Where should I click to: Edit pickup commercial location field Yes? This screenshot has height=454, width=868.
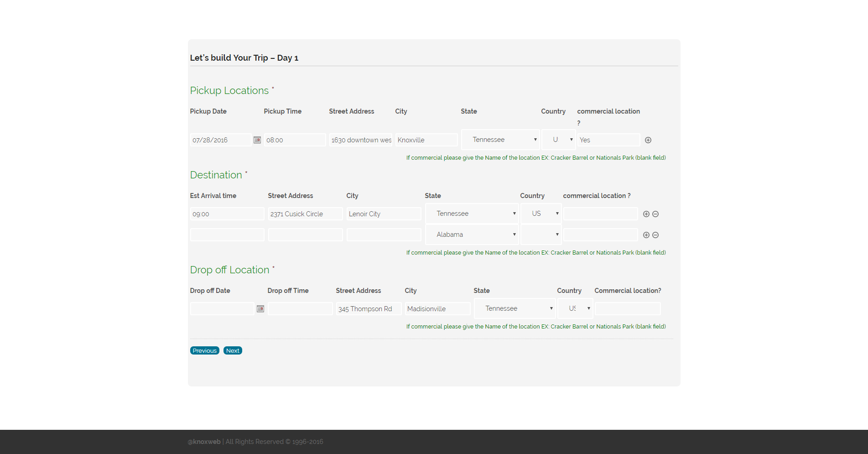(609, 140)
